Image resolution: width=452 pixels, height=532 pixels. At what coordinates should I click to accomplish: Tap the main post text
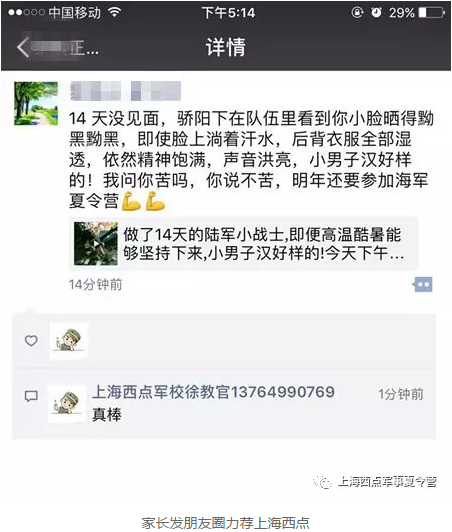[x=251, y=160]
